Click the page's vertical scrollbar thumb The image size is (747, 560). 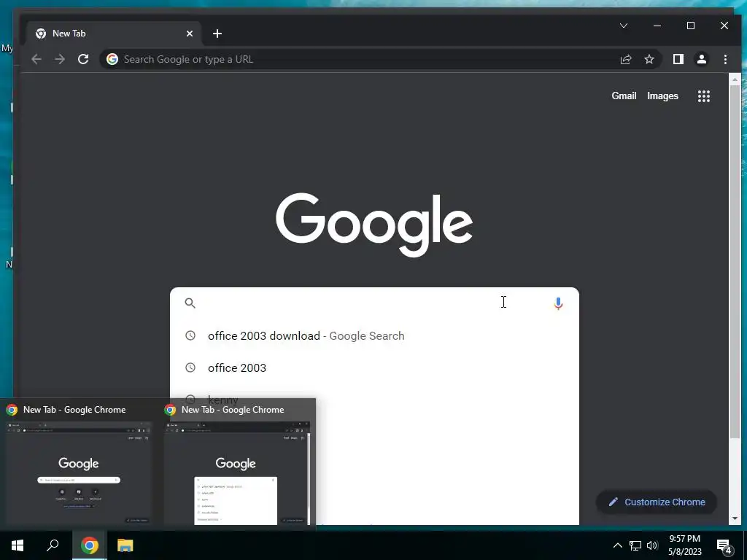point(735,262)
